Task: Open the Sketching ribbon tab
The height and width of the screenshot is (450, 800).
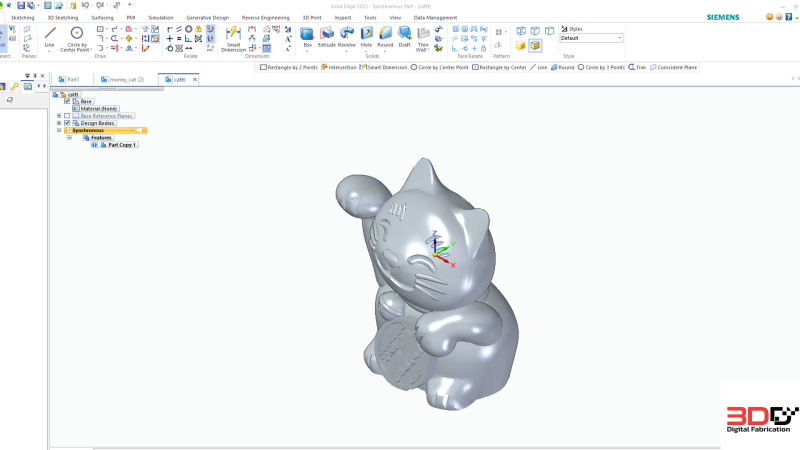Action: coord(22,17)
